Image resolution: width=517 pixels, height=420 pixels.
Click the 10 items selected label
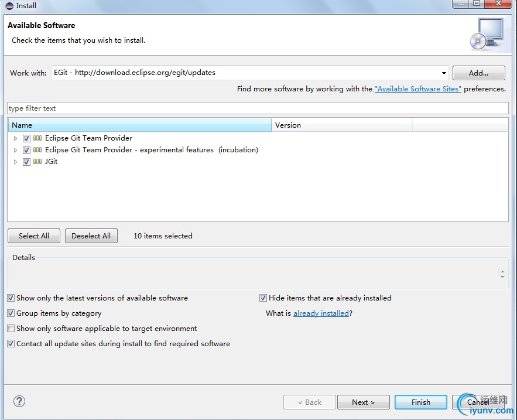tap(163, 236)
